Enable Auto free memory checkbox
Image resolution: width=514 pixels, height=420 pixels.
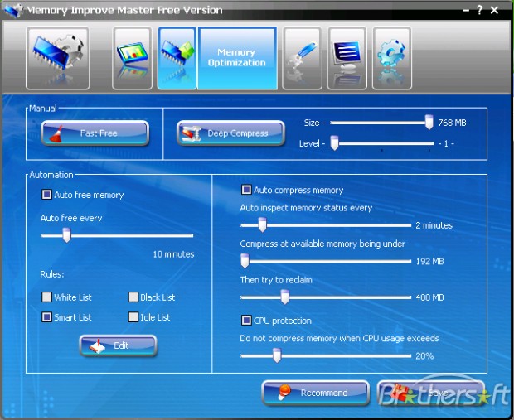46,195
